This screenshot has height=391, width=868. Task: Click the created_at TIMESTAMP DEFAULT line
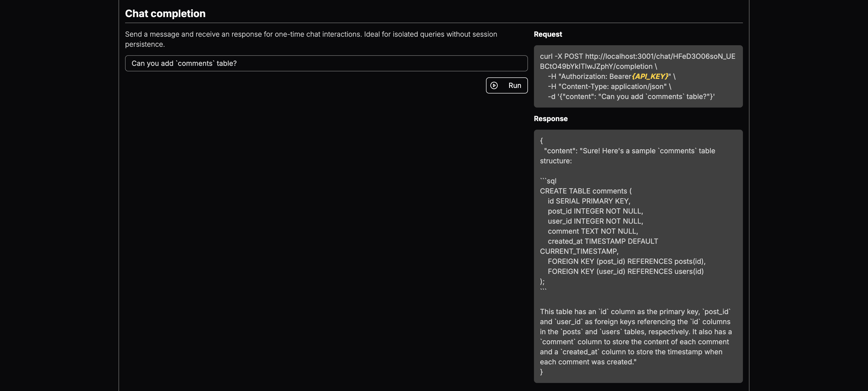(x=603, y=241)
